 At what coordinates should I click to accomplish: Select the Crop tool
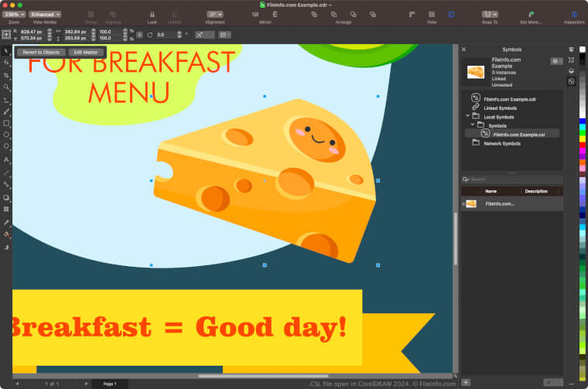(6, 76)
